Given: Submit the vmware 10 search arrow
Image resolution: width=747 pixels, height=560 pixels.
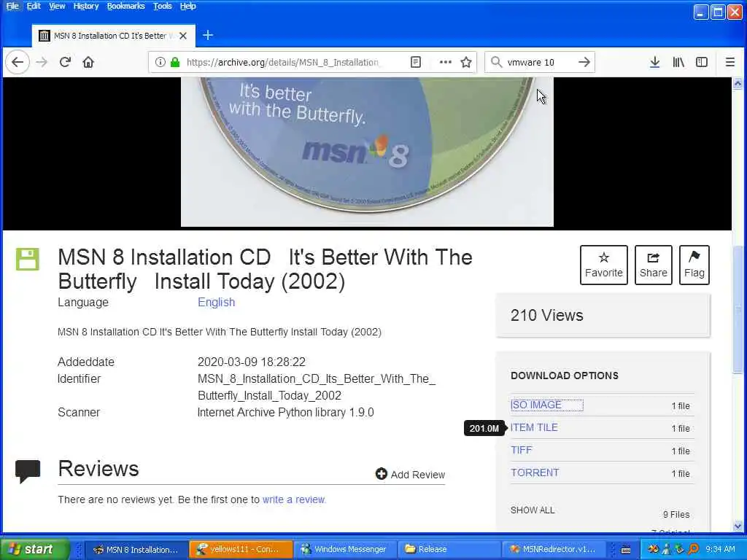Looking at the screenshot, I should (584, 62).
